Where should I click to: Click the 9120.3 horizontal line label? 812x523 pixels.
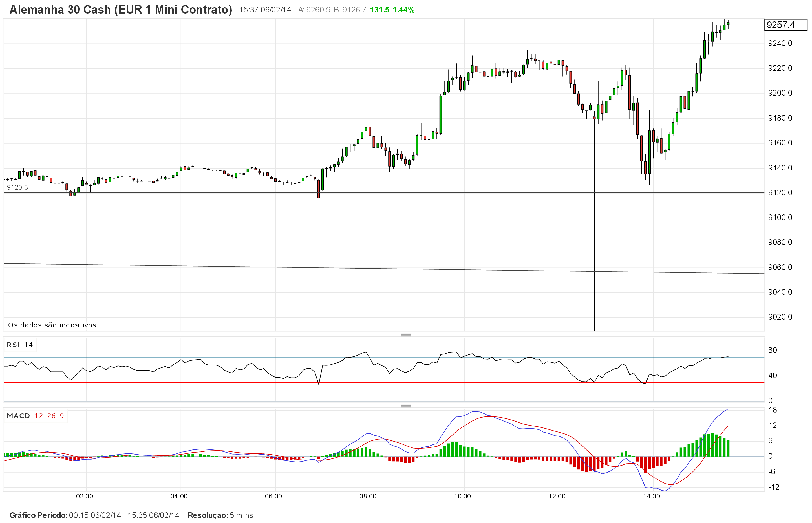[17, 187]
